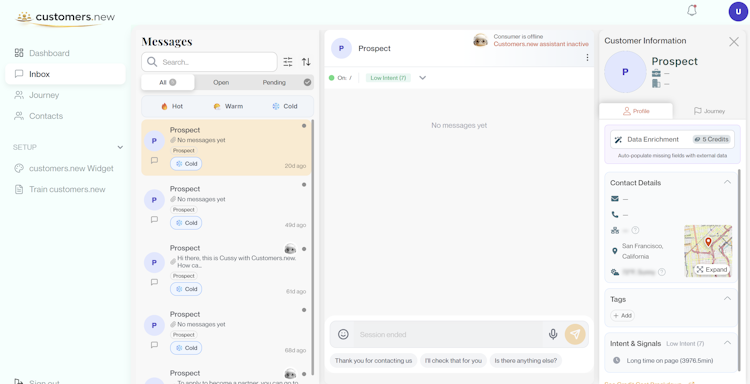The image size is (750, 384).
Task: Click chat icon under 20d ago Prospect
Action: 154,161
